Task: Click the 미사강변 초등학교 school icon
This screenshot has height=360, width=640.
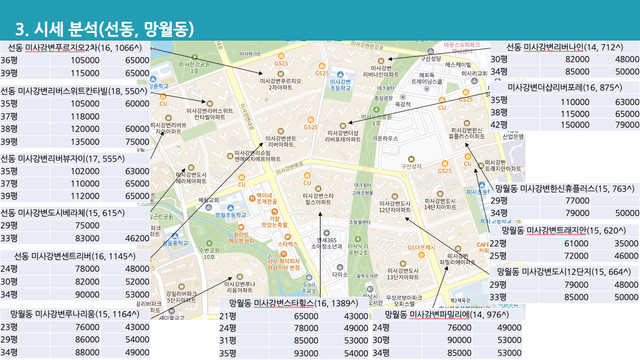Action: click(x=340, y=74)
